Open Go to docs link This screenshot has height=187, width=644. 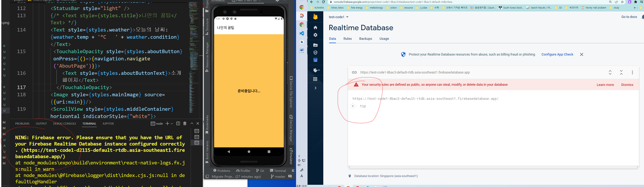629,17
